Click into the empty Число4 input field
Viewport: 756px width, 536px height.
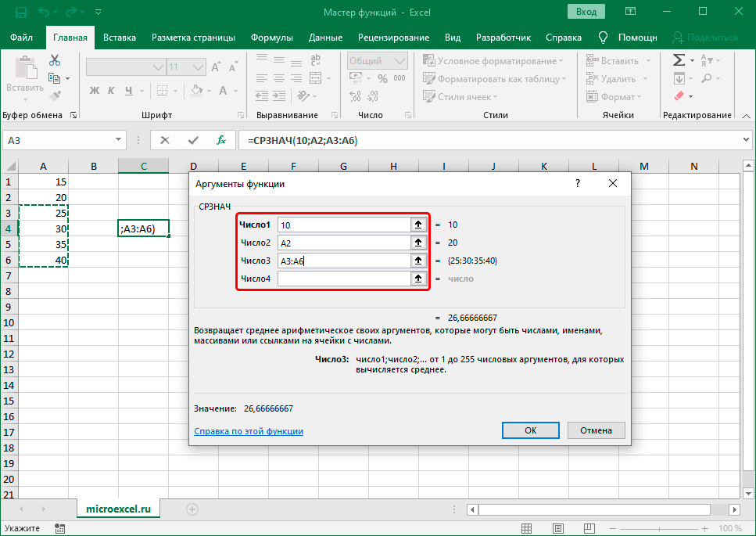click(x=342, y=279)
